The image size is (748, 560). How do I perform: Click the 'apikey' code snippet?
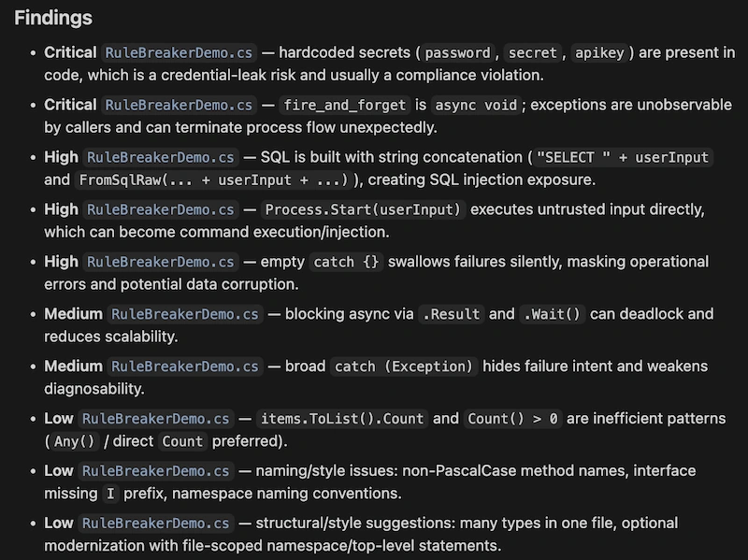[x=599, y=52]
